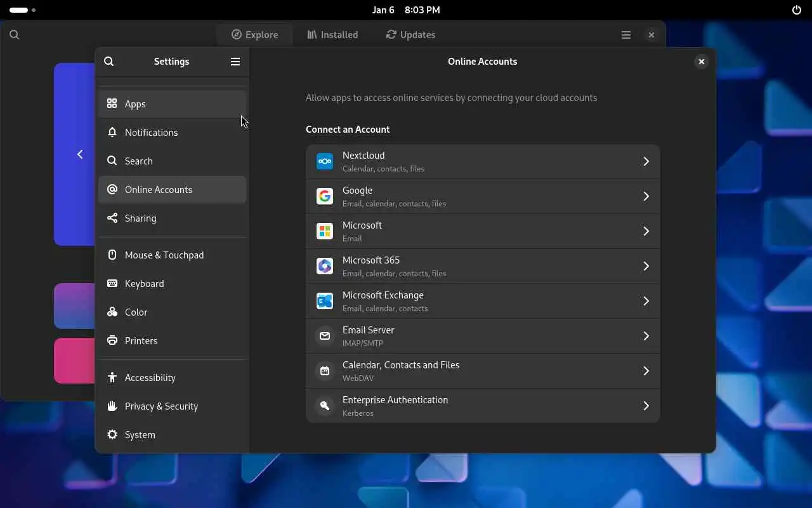The height and width of the screenshot is (508, 812).
Task: Click the Microsoft Exchange logo icon
Action: 325,301
